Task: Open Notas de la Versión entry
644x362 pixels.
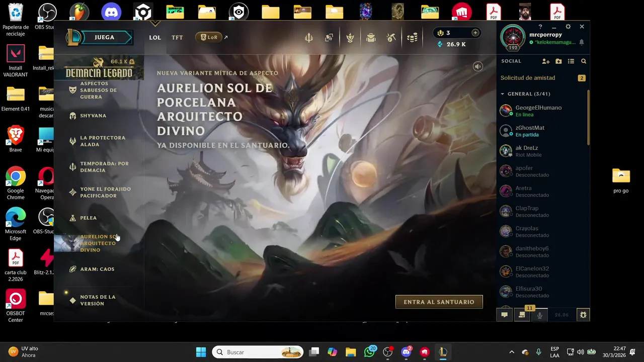Action: pos(99,300)
